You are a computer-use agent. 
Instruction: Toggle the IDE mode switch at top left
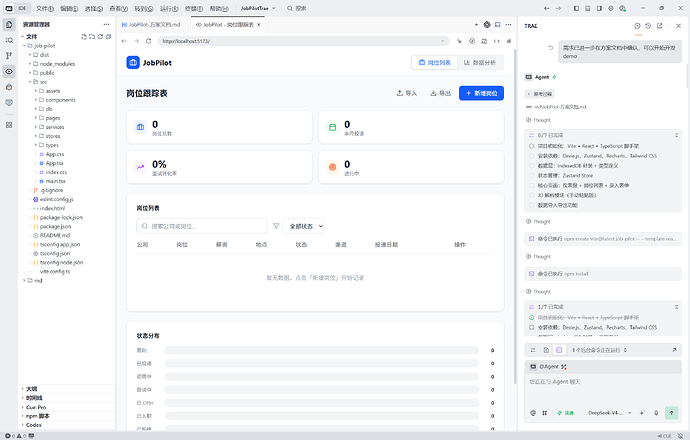tap(15, 8)
